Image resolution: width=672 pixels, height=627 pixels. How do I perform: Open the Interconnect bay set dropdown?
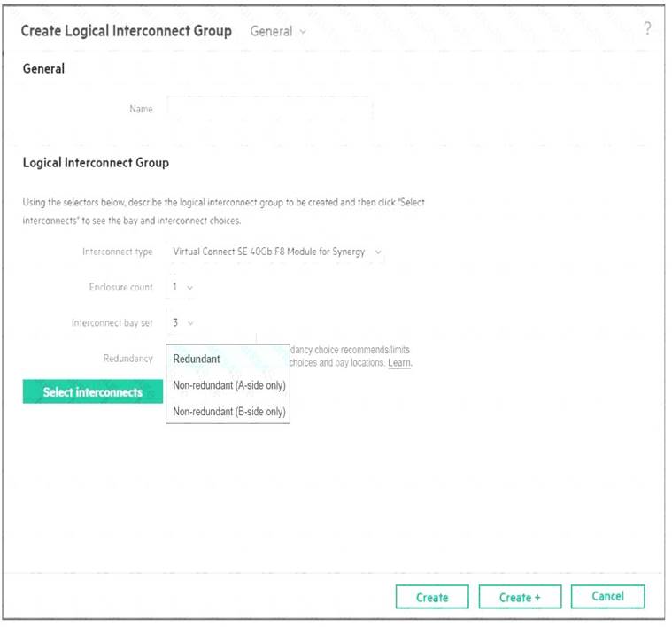(182, 322)
